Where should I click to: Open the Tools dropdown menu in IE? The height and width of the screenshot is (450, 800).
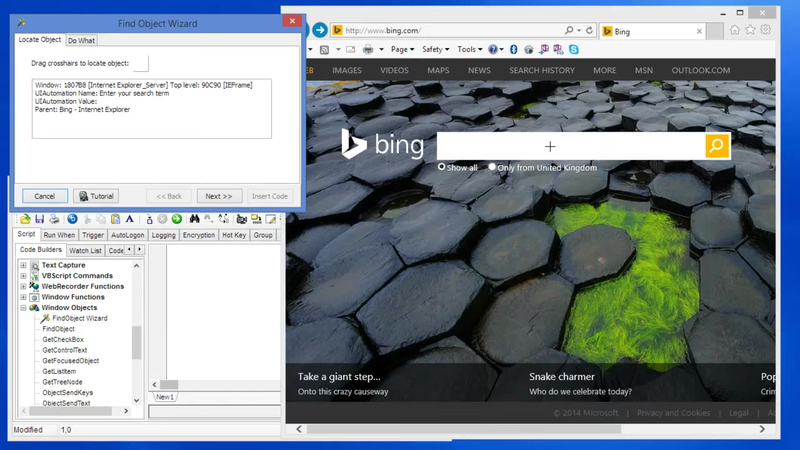(x=469, y=49)
